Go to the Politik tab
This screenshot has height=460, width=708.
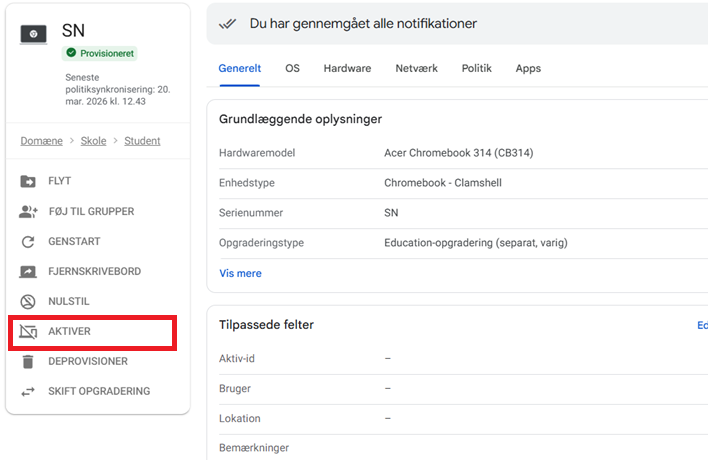coord(476,68)
